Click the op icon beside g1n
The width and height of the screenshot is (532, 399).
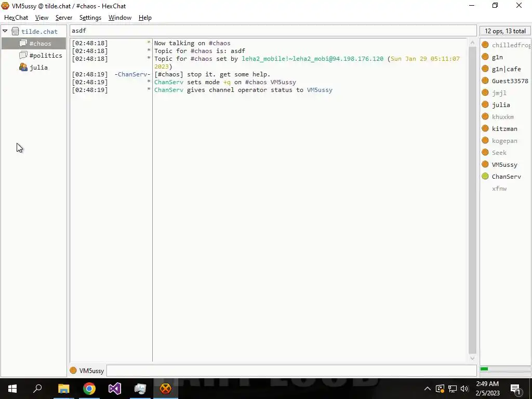(485, 57)
